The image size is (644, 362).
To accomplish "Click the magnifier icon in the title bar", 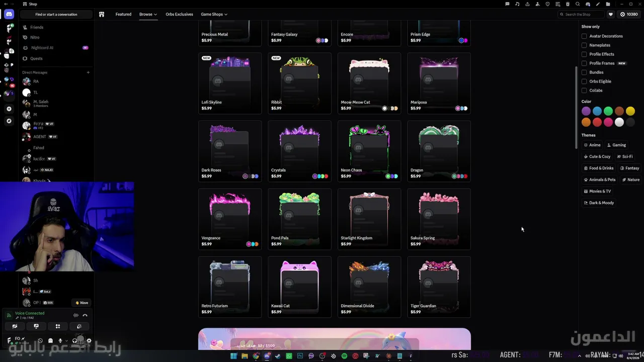I will [578, 4].
